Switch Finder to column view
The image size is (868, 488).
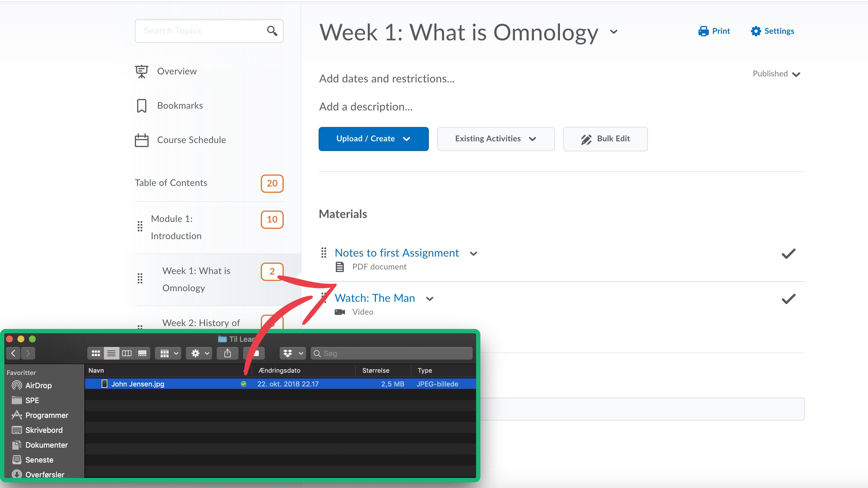127,353
